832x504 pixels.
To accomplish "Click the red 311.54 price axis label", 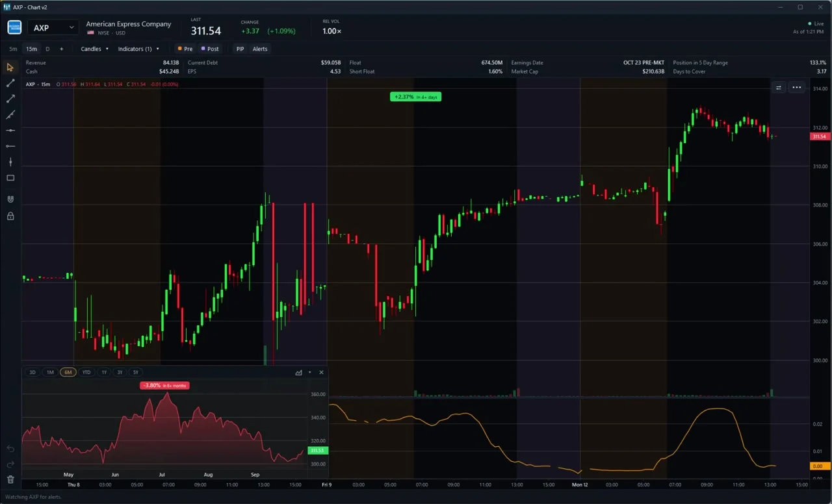I will coord(819,136).
